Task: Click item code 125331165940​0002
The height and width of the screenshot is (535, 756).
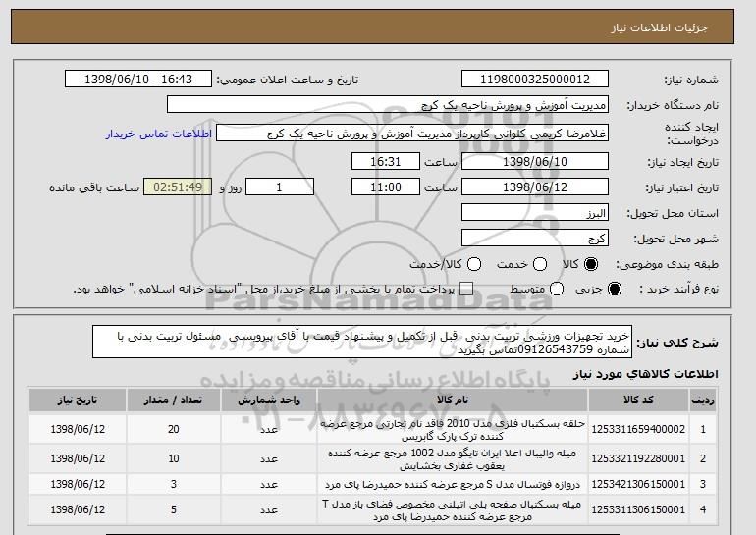Action: pyautogui.click(x=638, y=429)
